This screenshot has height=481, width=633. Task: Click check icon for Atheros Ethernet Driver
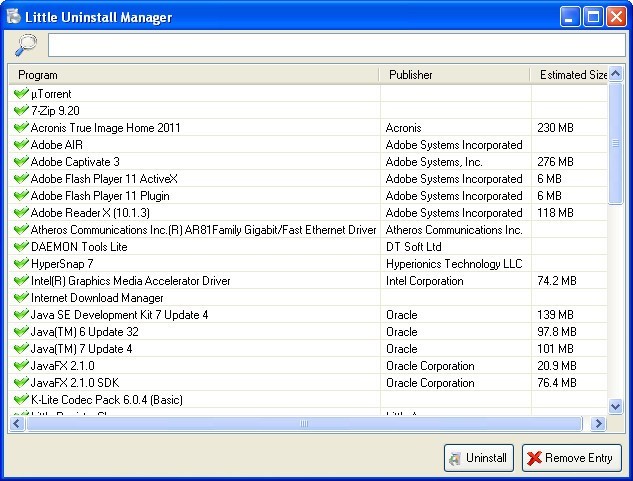pyautogui.click(x=21, y=230)
